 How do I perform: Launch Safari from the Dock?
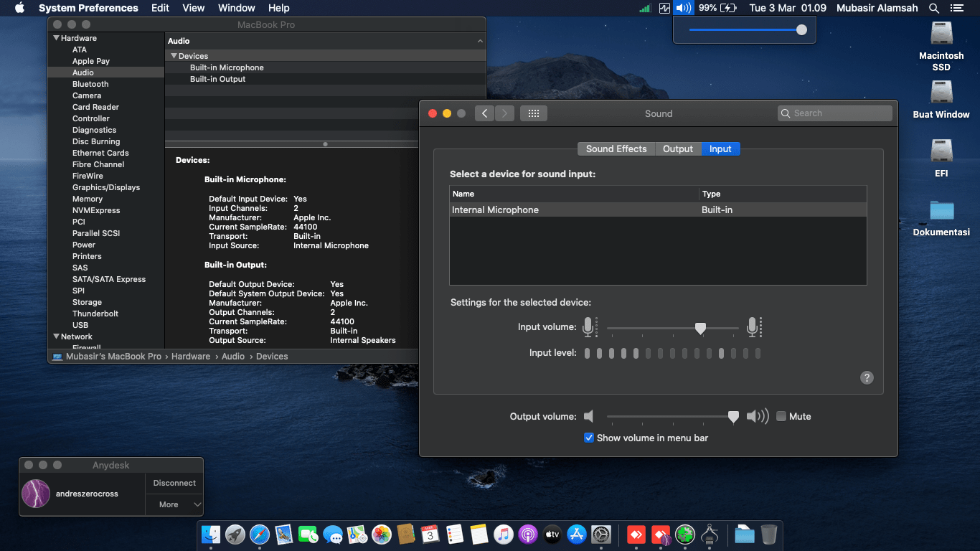(x=260, y=534)
